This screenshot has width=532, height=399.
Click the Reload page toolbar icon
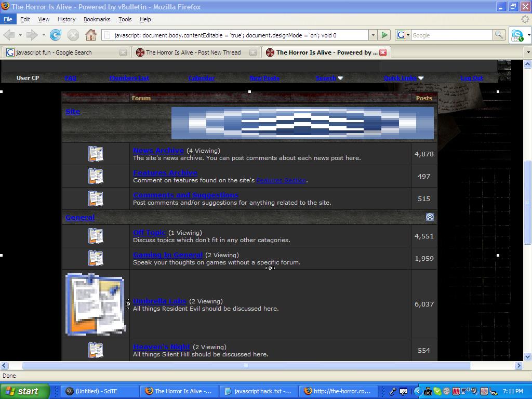(x=56, y=35)
